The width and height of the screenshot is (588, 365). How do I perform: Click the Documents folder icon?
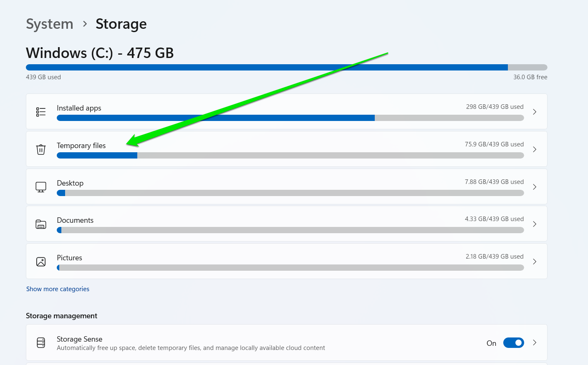(41, 224)
